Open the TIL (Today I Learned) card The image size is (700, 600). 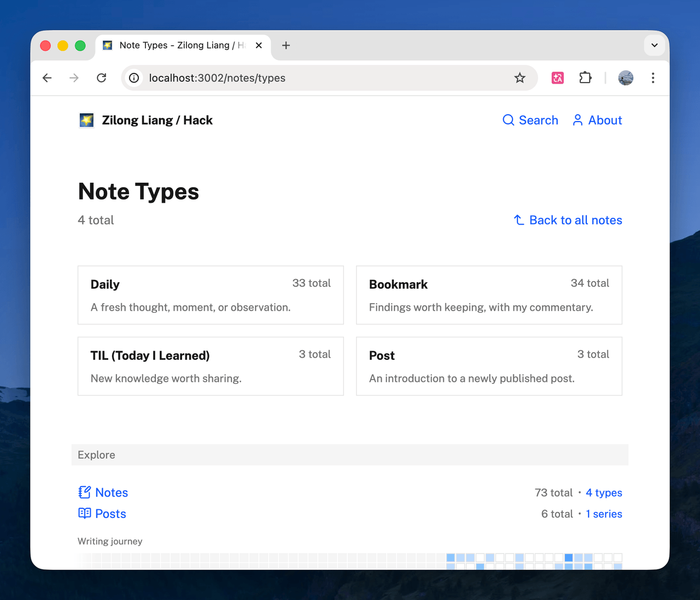(211, 366)
